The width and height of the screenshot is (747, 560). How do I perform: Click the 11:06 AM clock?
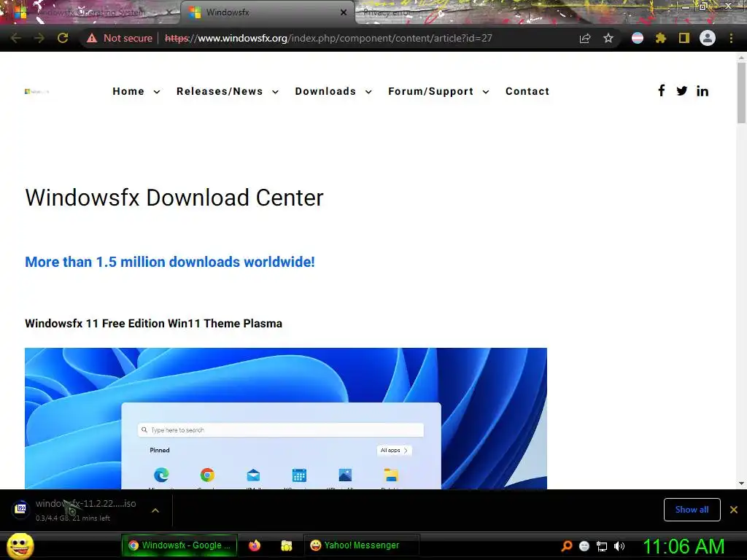coord(683,546)
